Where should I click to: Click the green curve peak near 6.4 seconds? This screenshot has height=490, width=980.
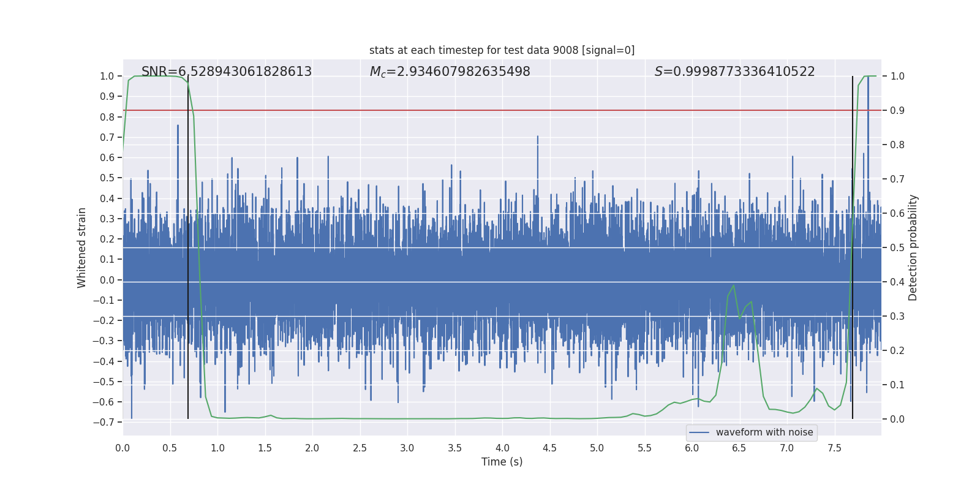click(733, 286)
